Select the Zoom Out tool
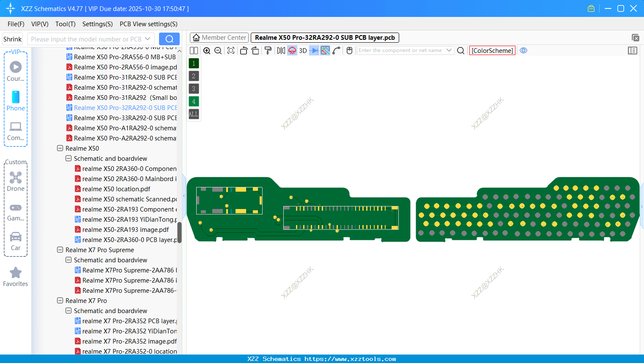The width and height of the screenshot is (644, 363). point(218,50)
